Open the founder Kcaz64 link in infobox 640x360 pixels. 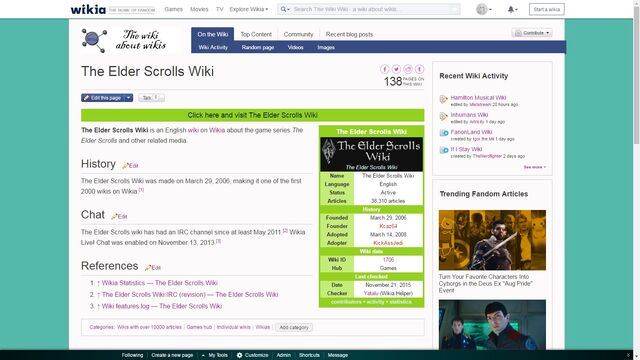click(388, 226)
